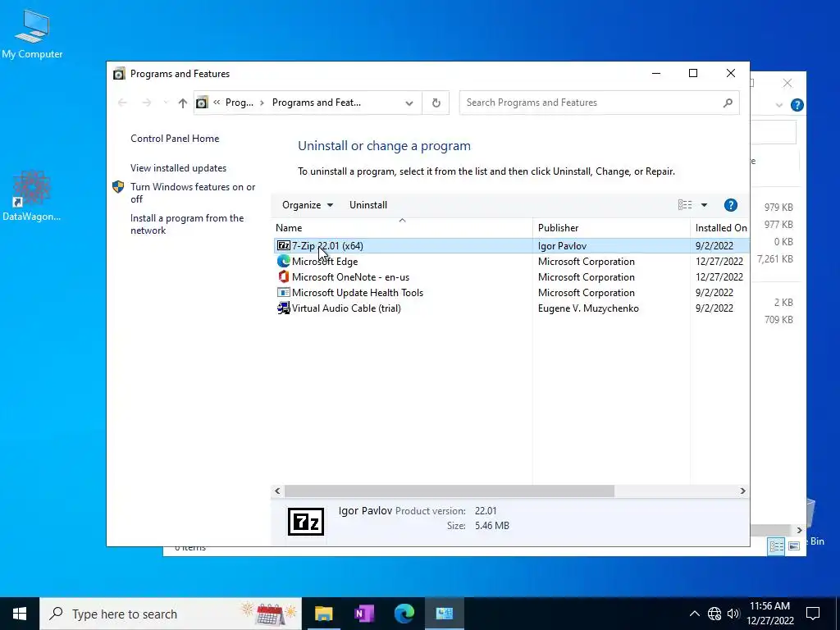Click the network globe icon in the tray

(714, 614)
